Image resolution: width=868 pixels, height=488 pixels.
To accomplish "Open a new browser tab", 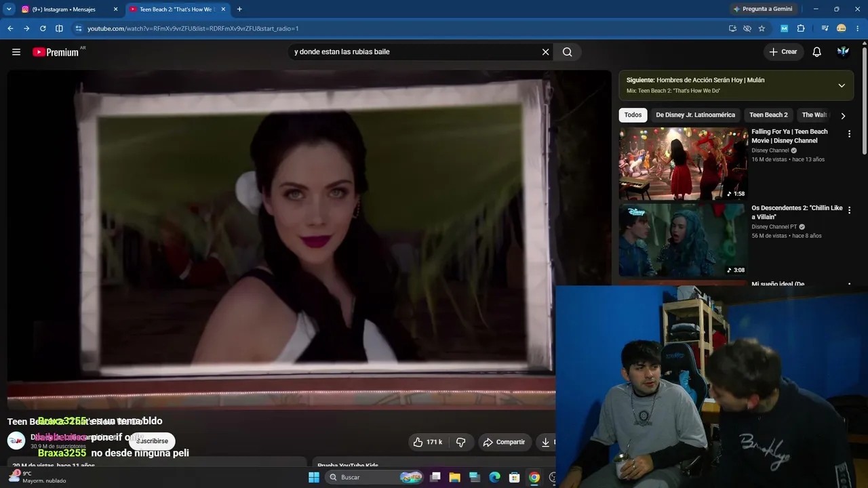I will coord(239,9).
